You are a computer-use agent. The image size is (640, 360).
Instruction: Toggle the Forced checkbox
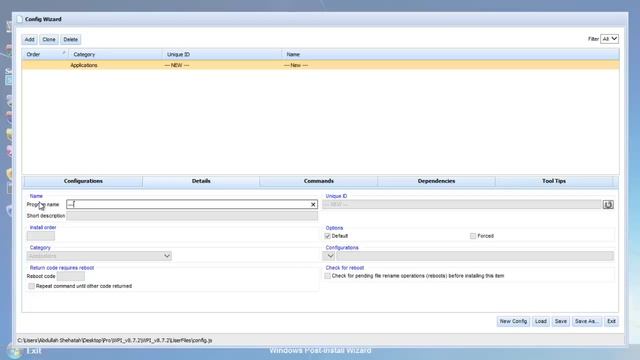pyautogui.click(x=473, y=236)
